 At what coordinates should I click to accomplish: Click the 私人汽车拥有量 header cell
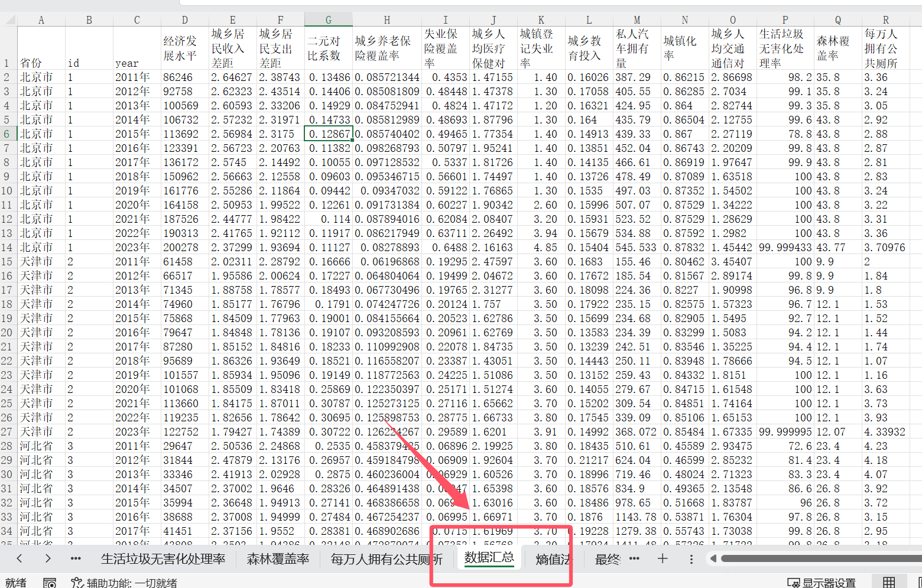(x=637, y=48)
